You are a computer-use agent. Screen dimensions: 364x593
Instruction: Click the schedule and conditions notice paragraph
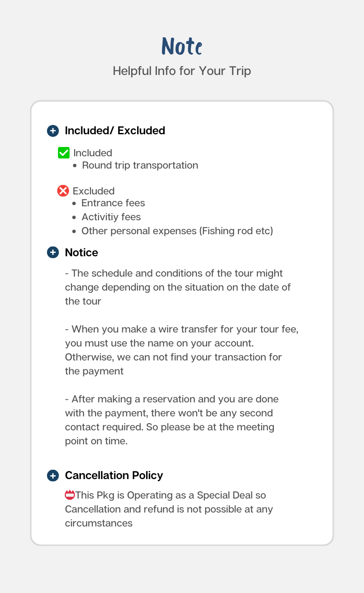click(178, 287)
